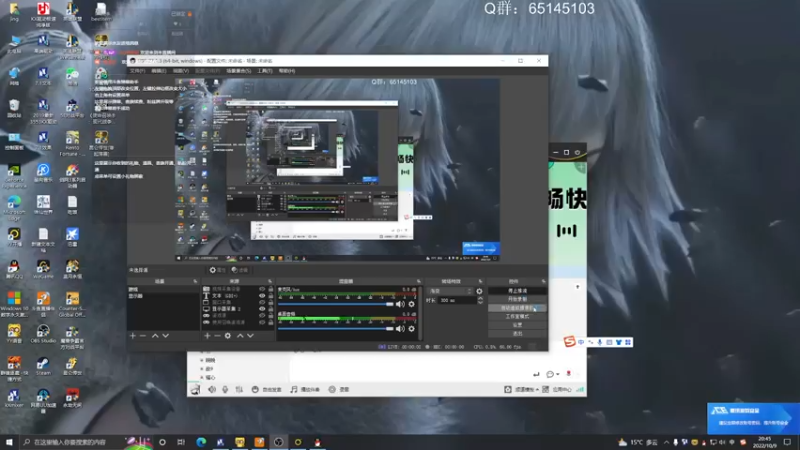Open the 编辑(E) menu in OBS
This screenshot has height=450, width=800.
(x=159, y=71)
